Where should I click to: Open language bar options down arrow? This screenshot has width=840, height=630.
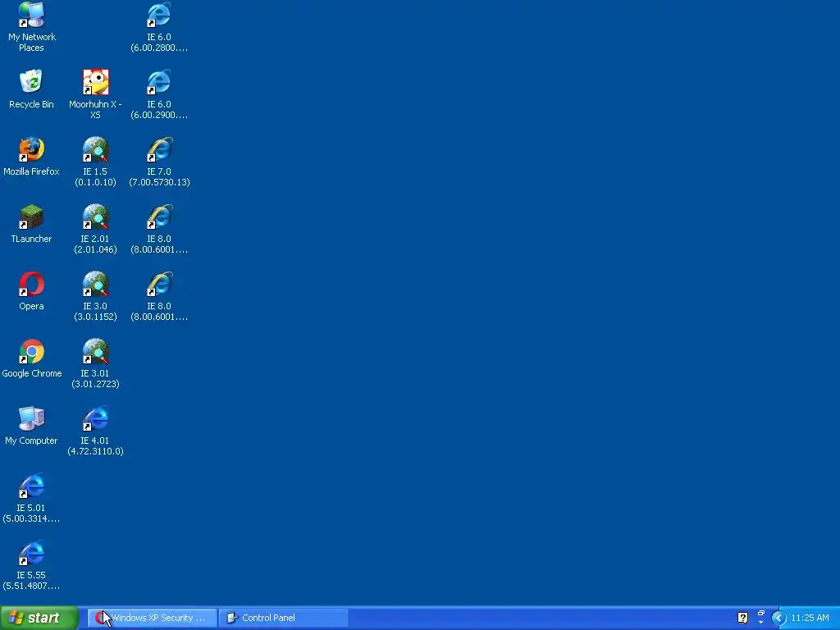760,623
